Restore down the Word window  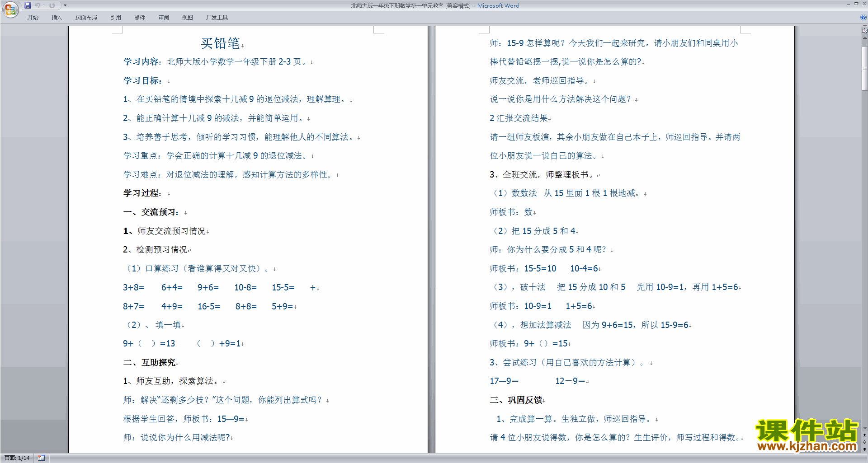[x=856, y=4]
